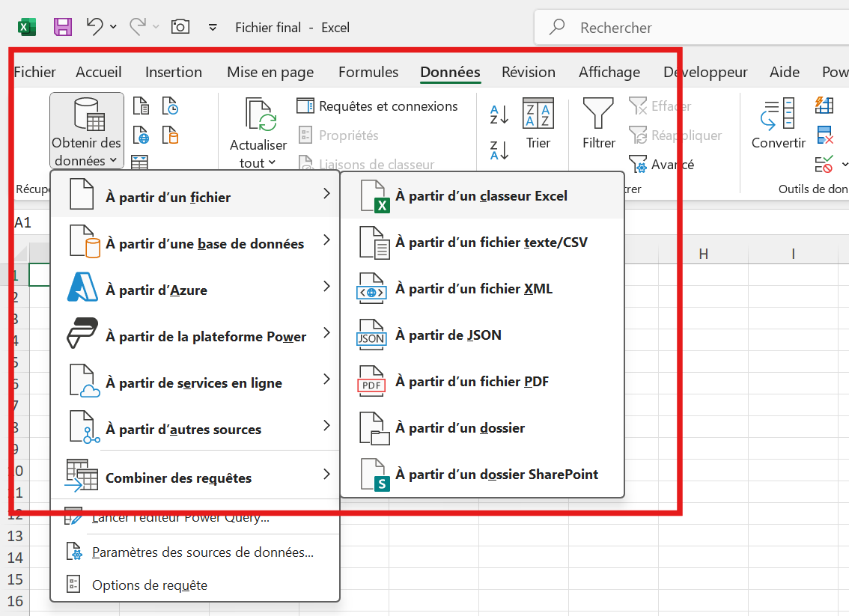Image resolution: width=849 pixels, height=616 pixels.
Task: Open the Trier sort dialog
Action: [538, 123]
